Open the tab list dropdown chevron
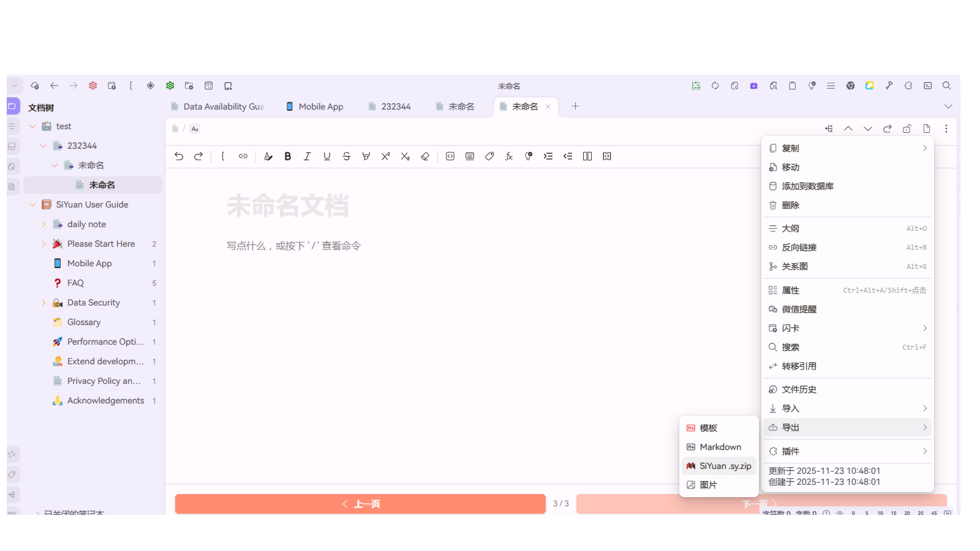 tap(949, 106)
